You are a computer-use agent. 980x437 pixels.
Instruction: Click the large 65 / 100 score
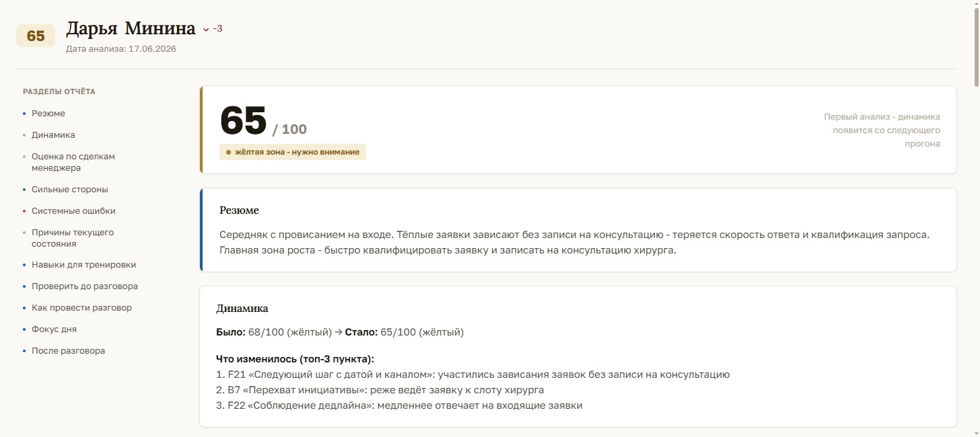(263, 122)
